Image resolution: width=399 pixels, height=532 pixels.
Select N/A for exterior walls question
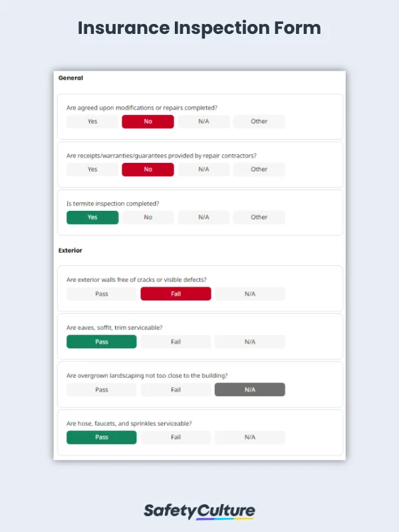pos(249,293)
